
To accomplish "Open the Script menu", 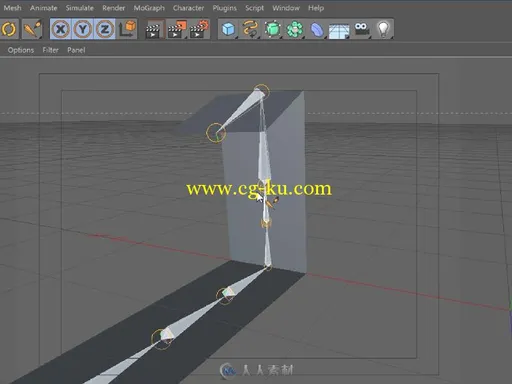I will (x=254, y=8).
